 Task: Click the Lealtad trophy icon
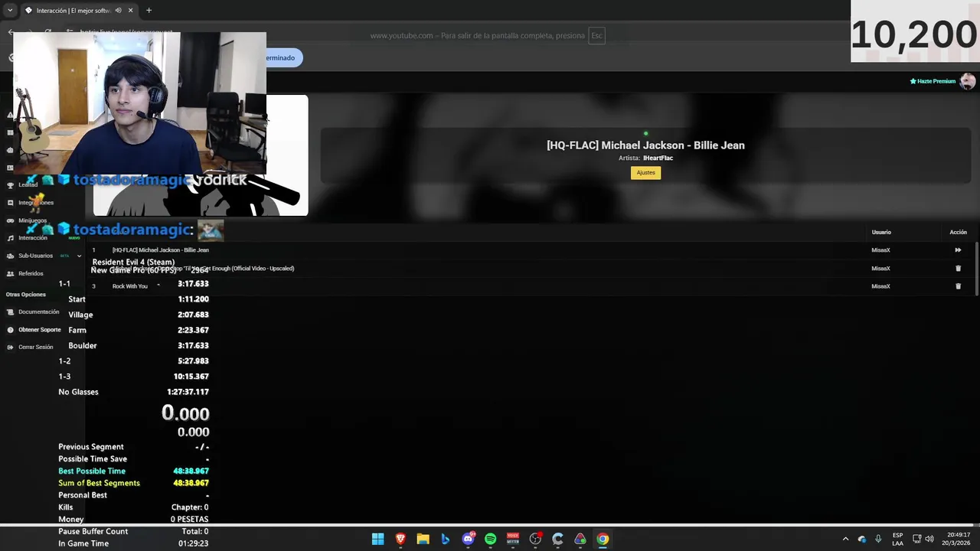[10, 185]
